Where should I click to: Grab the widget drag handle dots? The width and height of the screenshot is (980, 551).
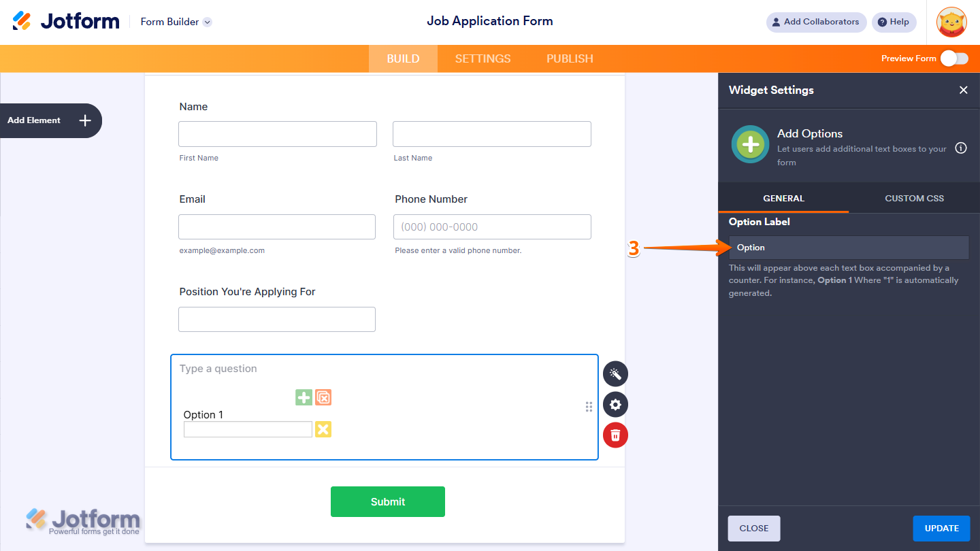click(589, 406)
